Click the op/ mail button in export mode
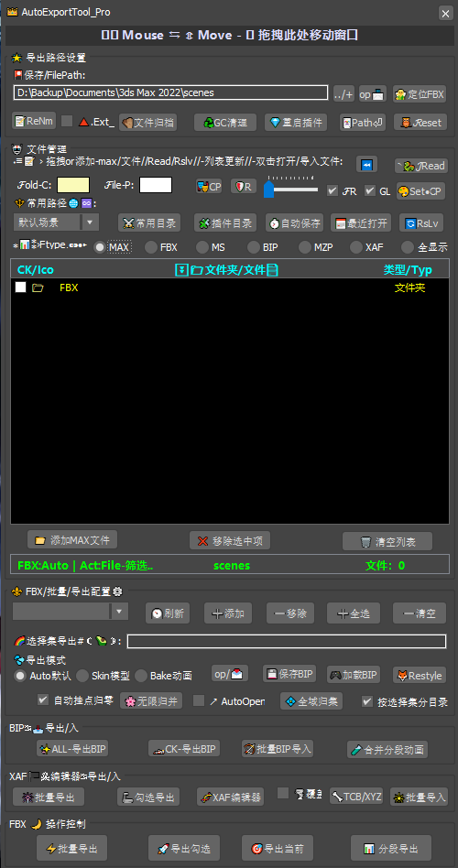 [230, 674]
